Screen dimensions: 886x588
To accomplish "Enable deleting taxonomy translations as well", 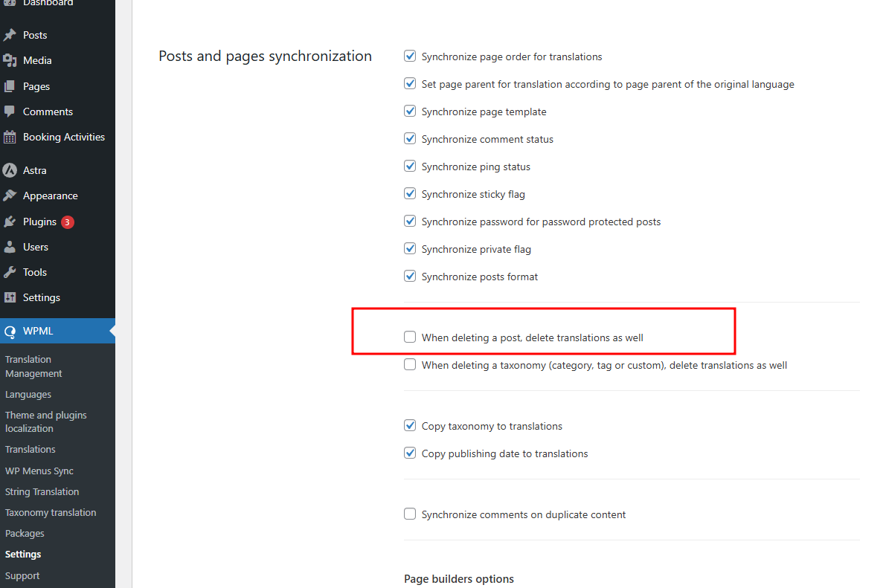I will click(x=410, y=364).
